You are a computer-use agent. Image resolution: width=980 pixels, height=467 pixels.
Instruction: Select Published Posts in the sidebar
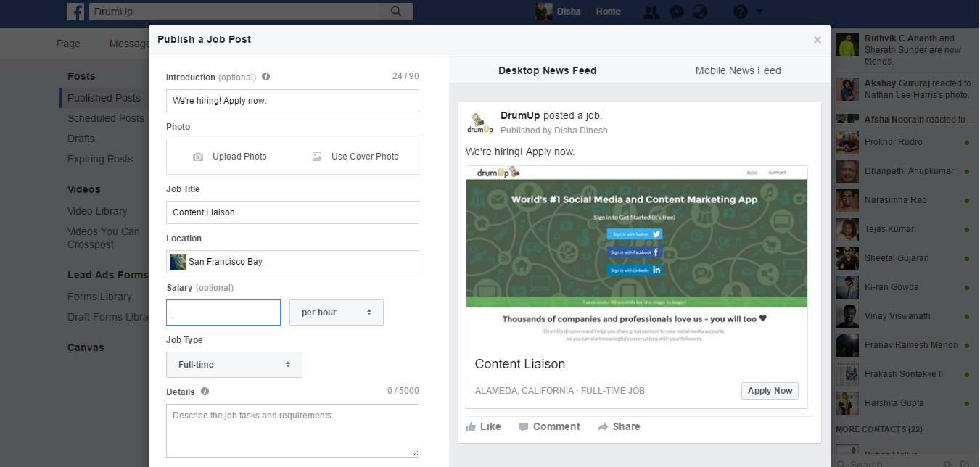tap(104, 98)
